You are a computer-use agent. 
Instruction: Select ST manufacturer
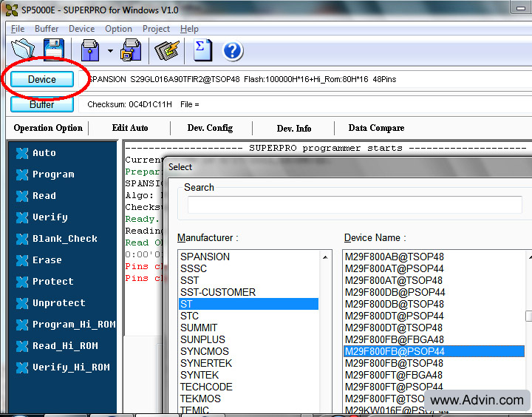tap(249, 304)
